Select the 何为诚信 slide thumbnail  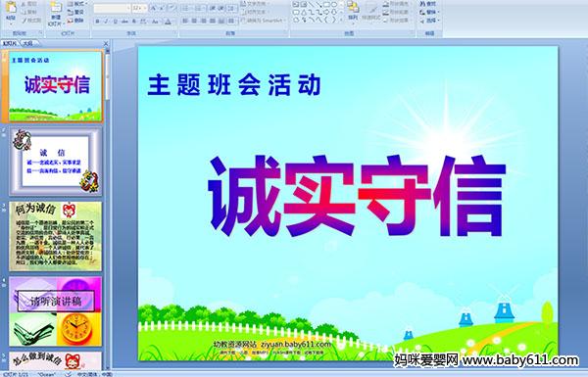(55, 236)
